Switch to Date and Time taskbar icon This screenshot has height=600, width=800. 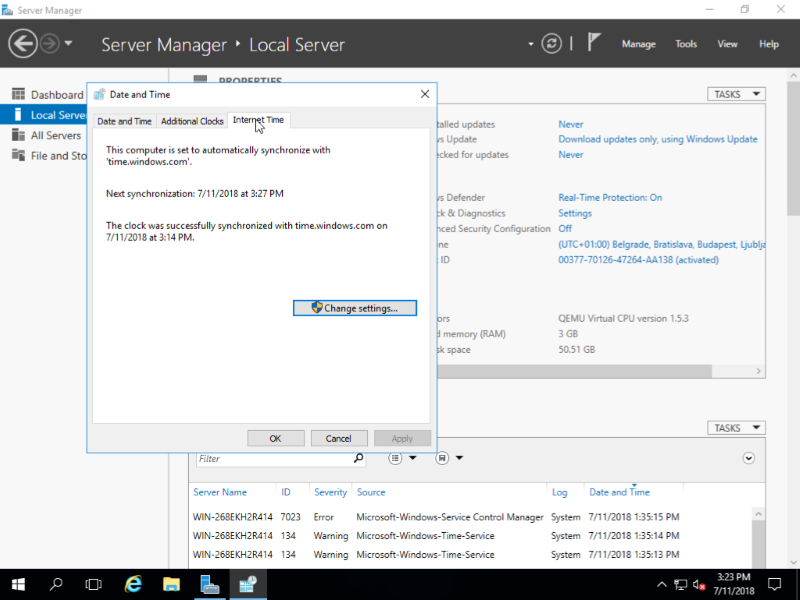tap(247, 584)
